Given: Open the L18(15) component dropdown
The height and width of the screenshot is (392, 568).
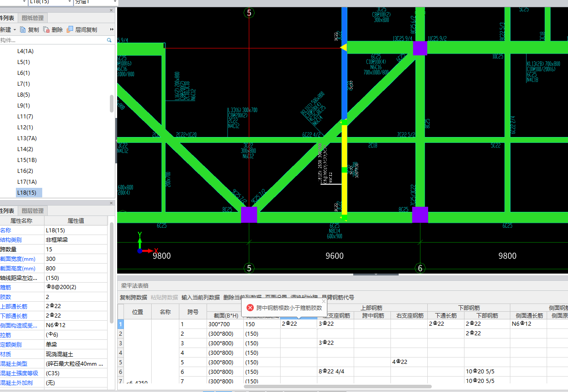Looking at the screenshot, I should (70, 2).
